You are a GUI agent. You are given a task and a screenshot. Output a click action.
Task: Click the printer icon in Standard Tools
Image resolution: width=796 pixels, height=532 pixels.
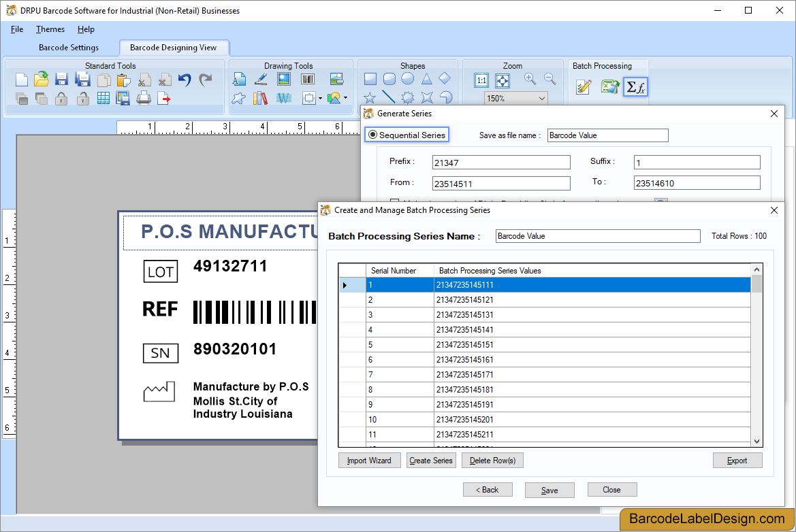pyautogui.click(x=144, y=98)
